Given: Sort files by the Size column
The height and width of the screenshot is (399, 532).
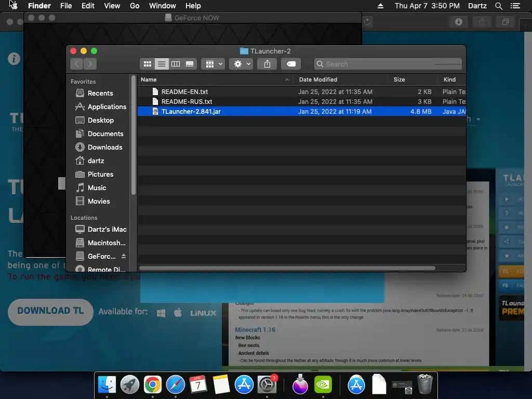Looking at the screenshot, I should [x=413, y=79].
